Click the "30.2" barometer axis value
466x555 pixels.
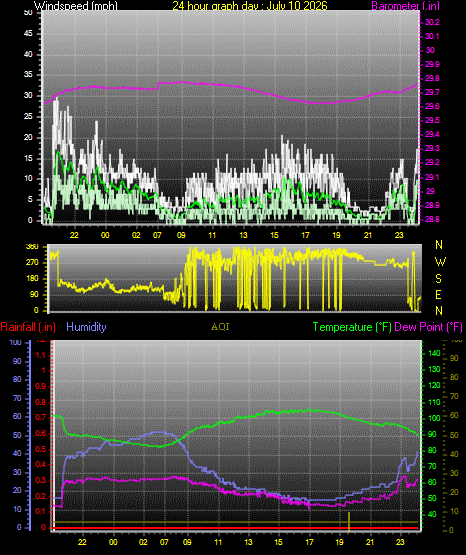[432, 22]
